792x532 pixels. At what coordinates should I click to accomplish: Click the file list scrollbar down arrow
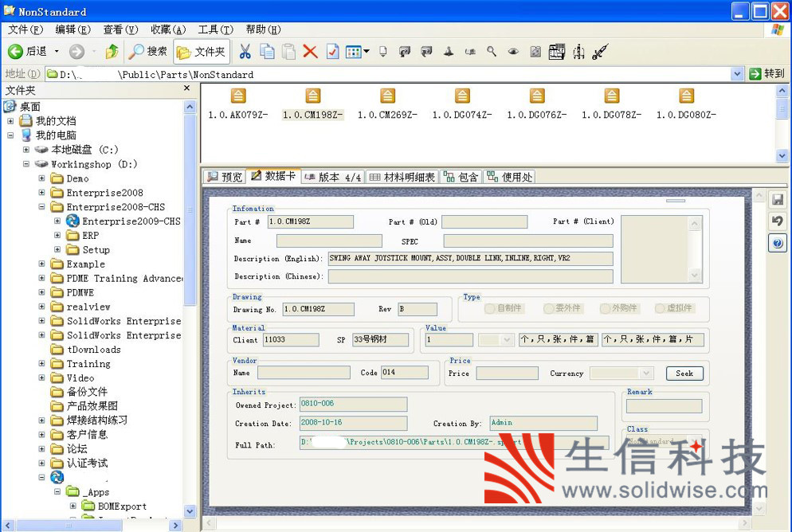tap(782, 156)
